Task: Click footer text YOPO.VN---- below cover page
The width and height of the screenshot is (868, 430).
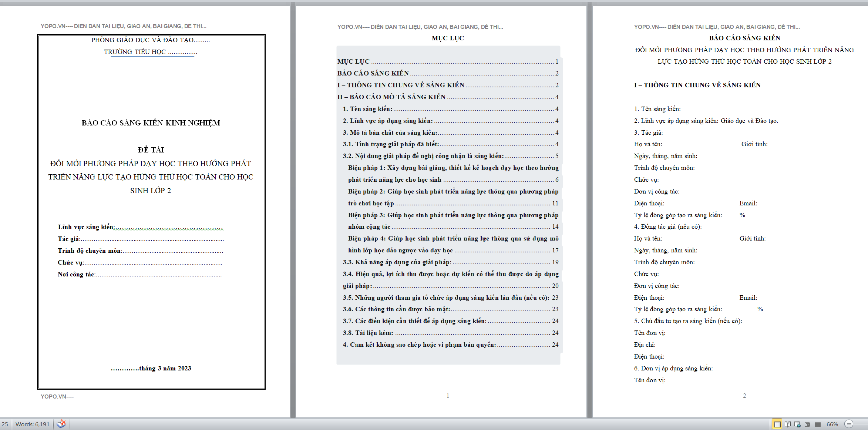Action: pos(57,397)
